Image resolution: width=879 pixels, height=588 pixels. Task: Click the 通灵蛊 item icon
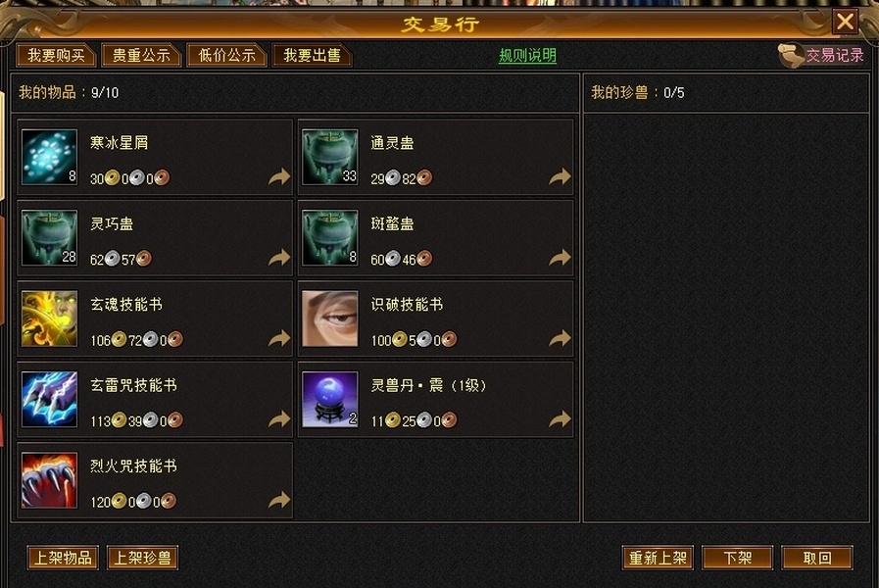coord(329,157)
